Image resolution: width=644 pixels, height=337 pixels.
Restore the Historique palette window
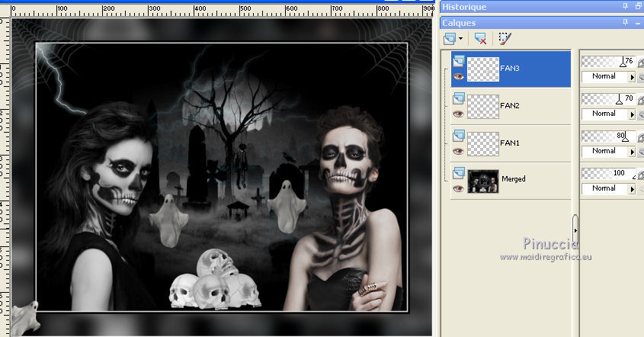(639, 7)
